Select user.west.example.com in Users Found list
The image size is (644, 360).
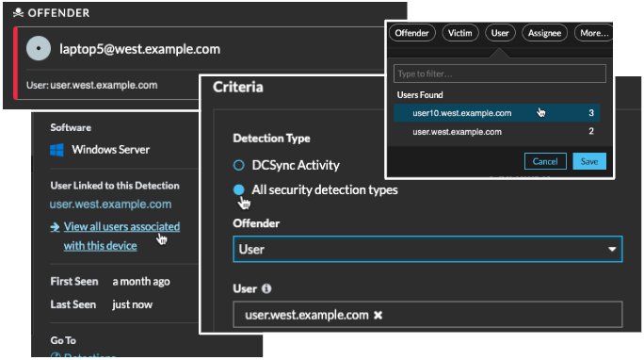(496, 132)
